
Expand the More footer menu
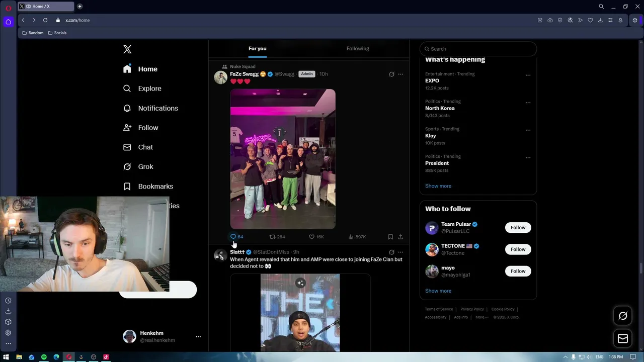(x=481, y=317)
